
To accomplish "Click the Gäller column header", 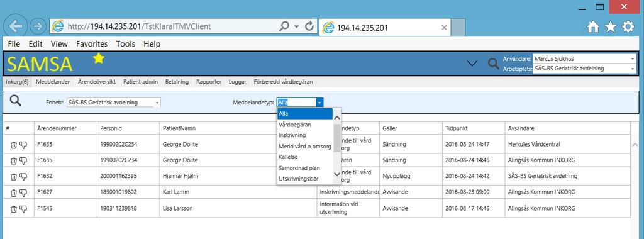I will 411,128.
